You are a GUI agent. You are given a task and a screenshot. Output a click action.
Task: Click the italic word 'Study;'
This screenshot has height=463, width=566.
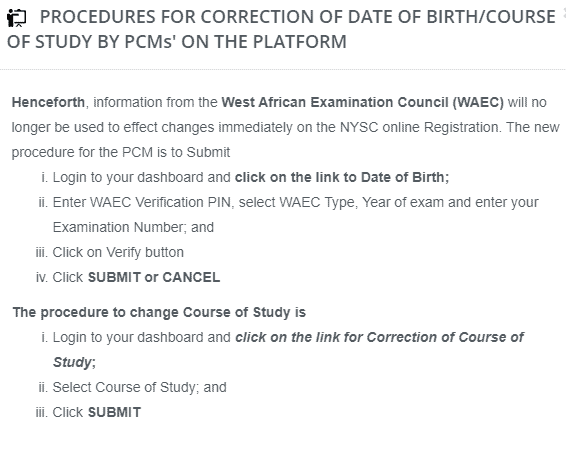tap(74, 362)
